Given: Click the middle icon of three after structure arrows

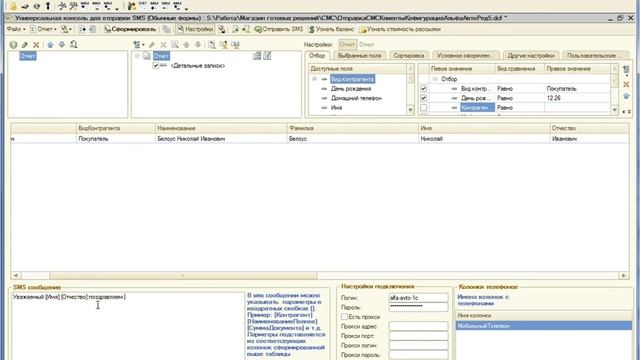Looking at the screenshot, I should pos(224,45).
